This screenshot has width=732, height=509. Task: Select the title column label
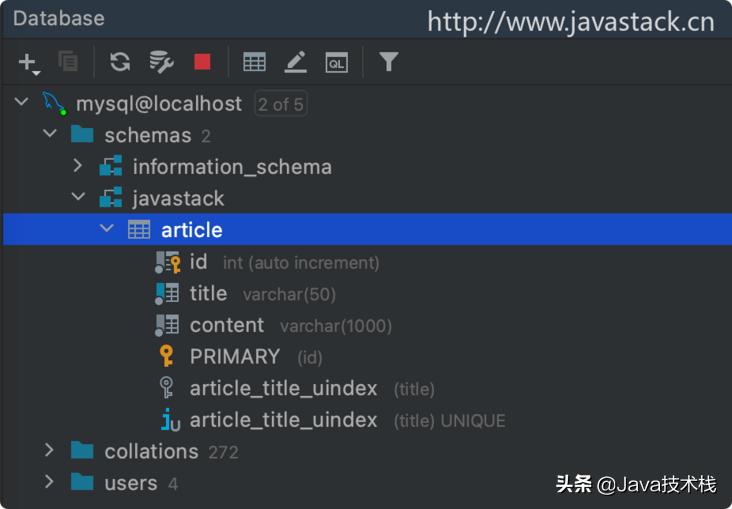pyautogui.click(x=208, y=294)
